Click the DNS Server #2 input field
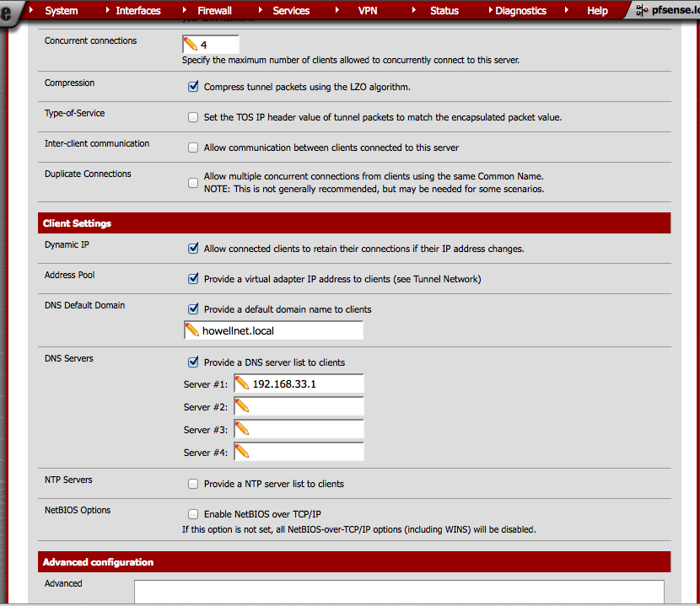The width and height of the screenshot is (700, 606). click(x=299, y=406)
